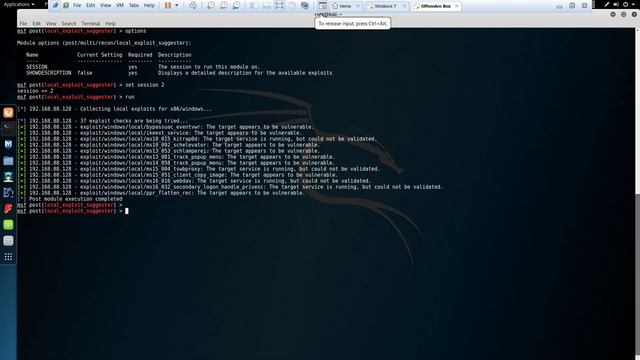
Task: Click the SHOWDESCRIPTION option row
Action: click(x=179, y=73)
